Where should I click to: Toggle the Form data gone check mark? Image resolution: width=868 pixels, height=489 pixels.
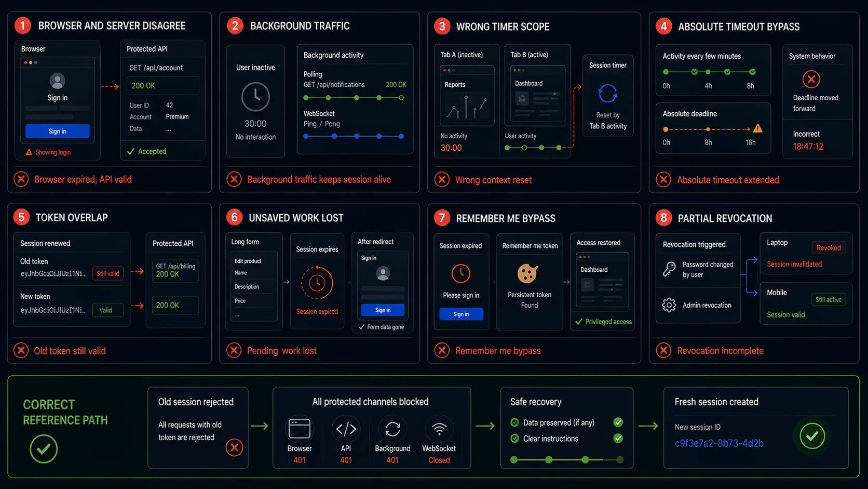[362, 327]
